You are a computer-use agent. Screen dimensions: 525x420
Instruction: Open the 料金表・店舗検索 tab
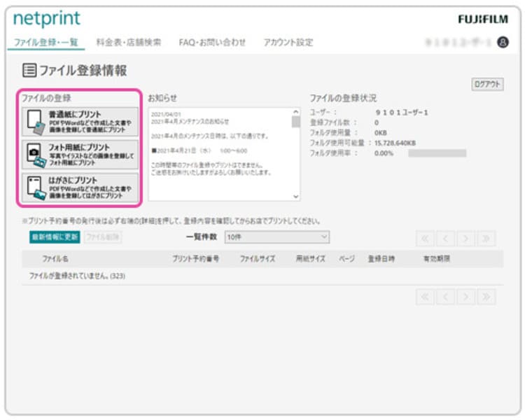pos(129,43)
